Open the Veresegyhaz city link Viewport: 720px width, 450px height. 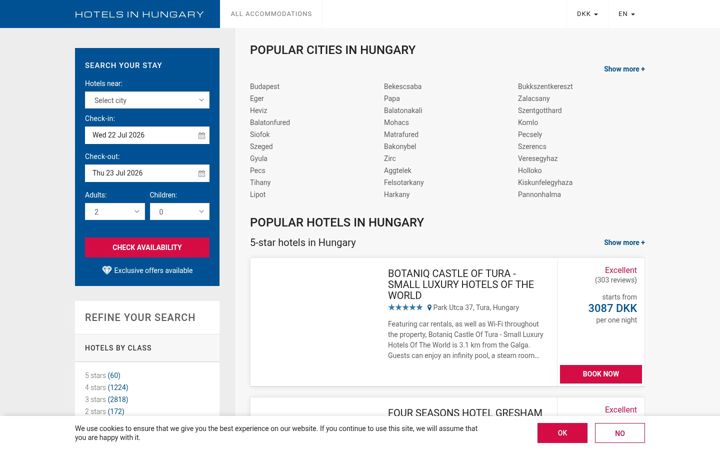click(x=538, y=158)
